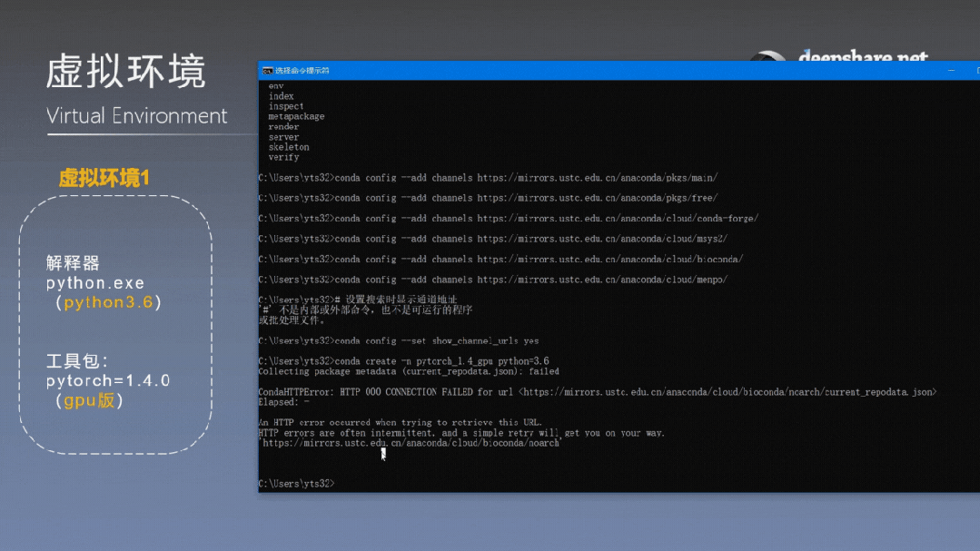Image resolution: width=980 pixels, height=551 pixels.
Task: Click the orange '虚拟环境1' label
Action: tap(104, 178)
